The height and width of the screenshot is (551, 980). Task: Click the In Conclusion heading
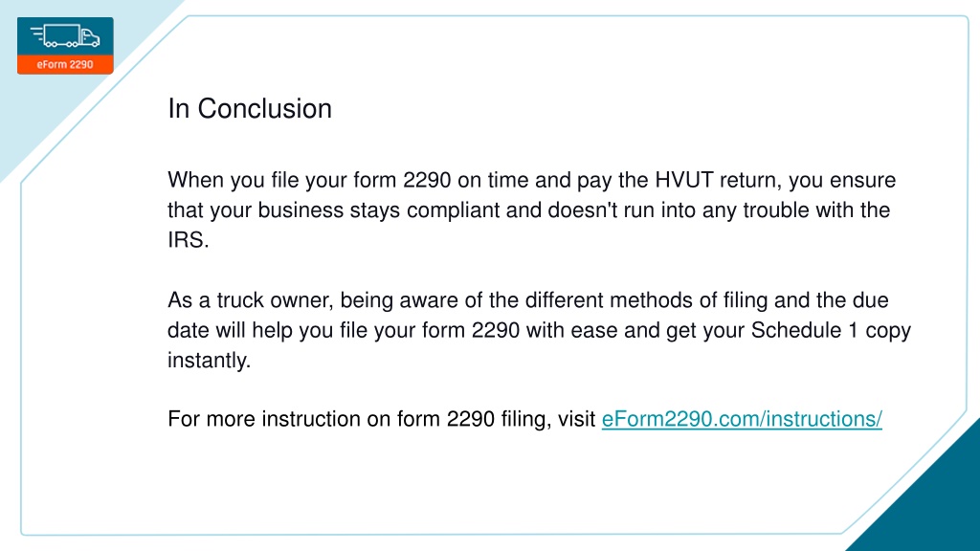tap(250, 109)
